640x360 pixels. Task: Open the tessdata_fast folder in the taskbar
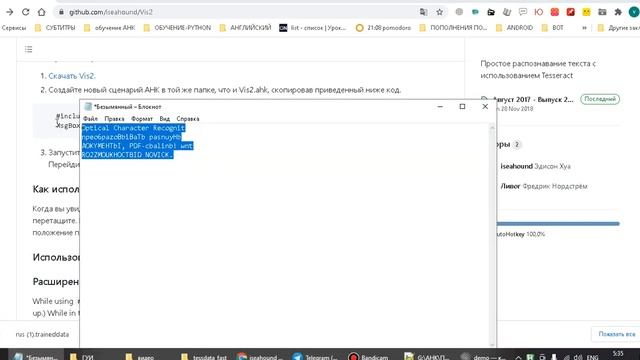coord(204,356)
